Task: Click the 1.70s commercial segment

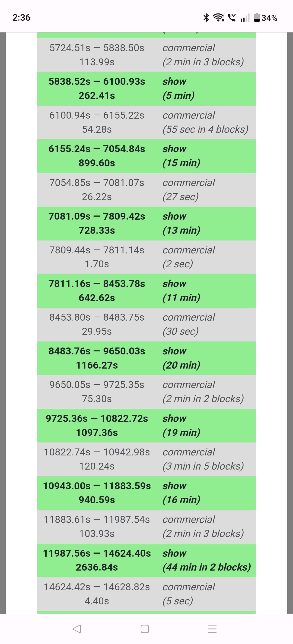Action: click(146, 257)
